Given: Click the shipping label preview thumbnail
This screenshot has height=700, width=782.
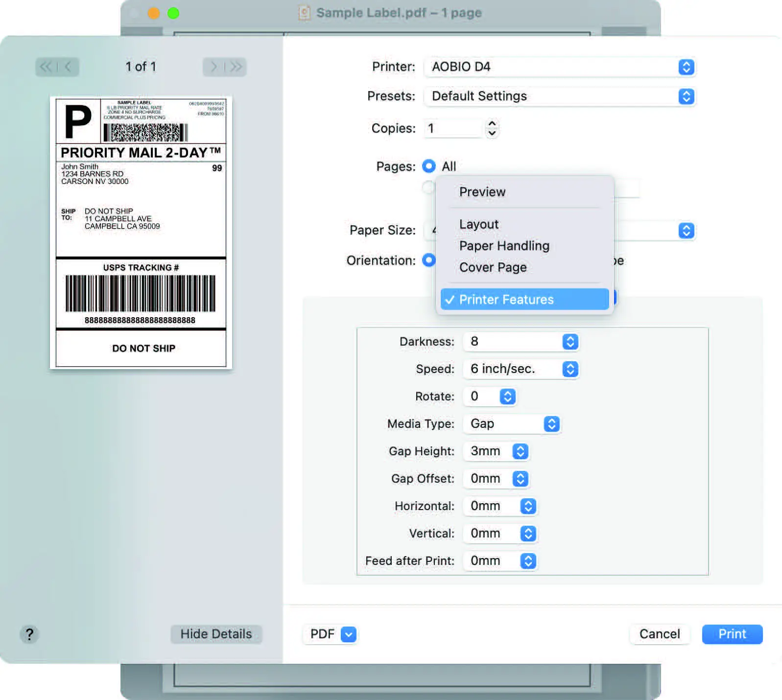Looking at the screenshot, I should 141,233.
